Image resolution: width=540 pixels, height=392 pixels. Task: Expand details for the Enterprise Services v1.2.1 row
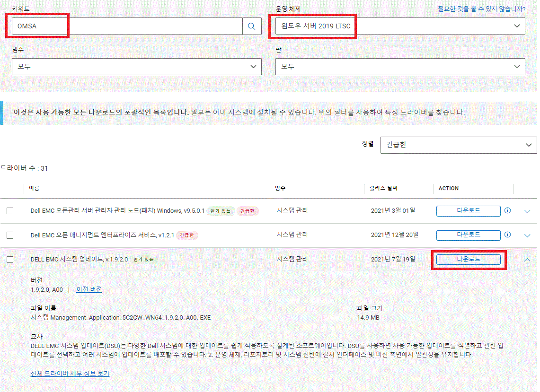click(x=527, y=235)
